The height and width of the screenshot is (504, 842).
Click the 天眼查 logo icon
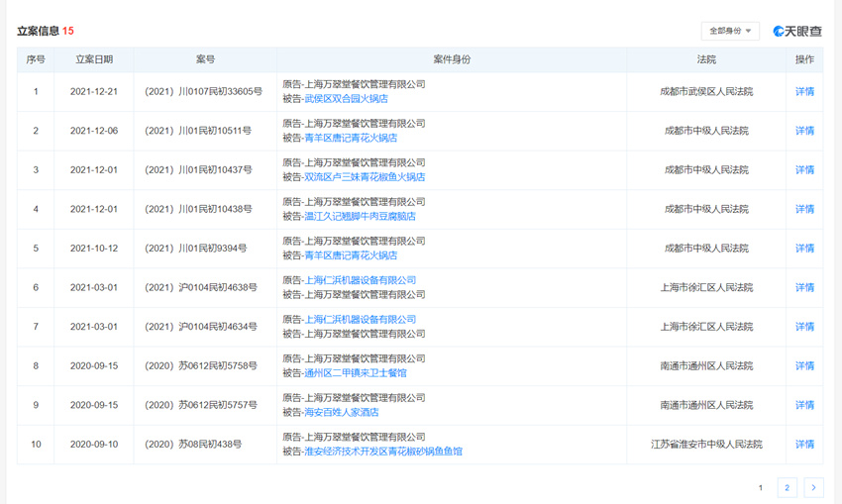(780, 31)
